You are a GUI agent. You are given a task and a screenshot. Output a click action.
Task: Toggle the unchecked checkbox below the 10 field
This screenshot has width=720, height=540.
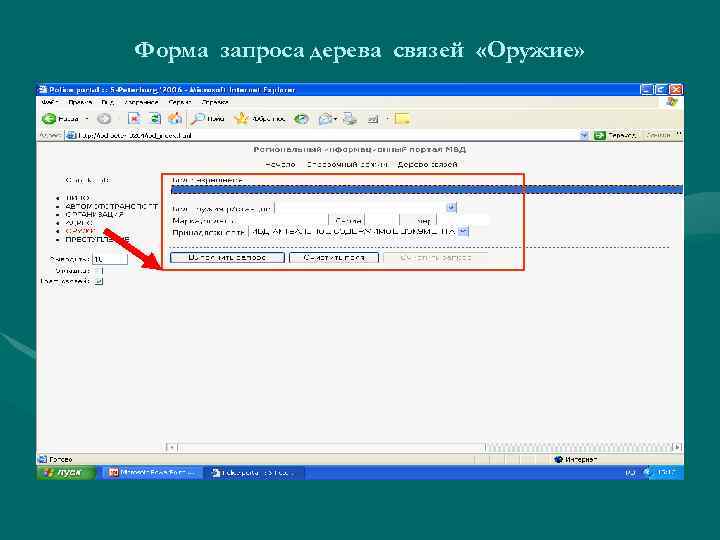click(98, 271)
